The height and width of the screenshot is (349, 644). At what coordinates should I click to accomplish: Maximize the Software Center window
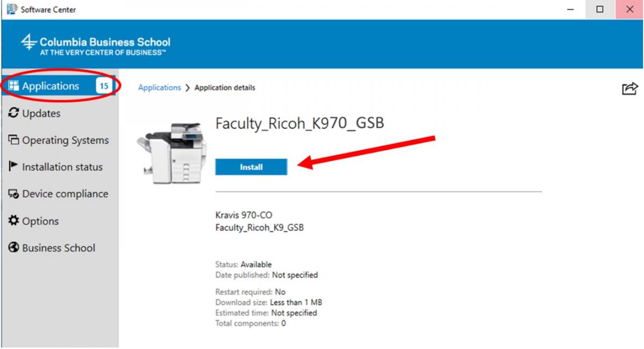point(600,9)
